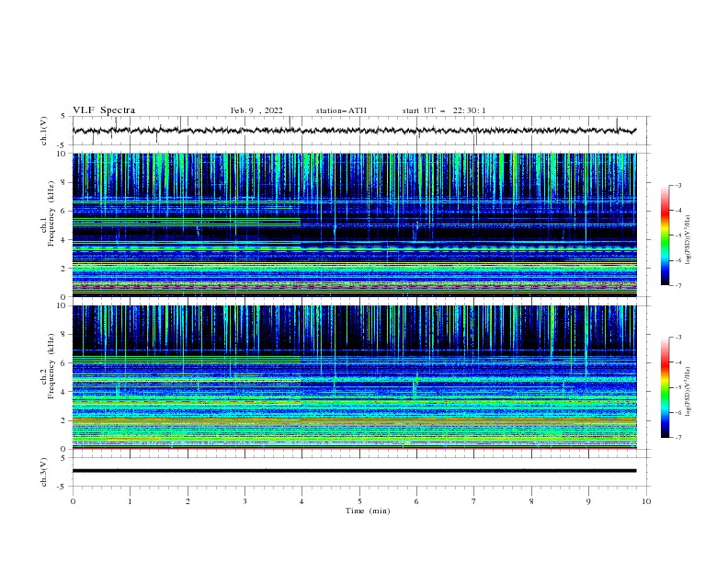Click the "ch.1(V)" axis label
Image resolution: width=728 pixels, height=563 pixels.
point(44,131)
